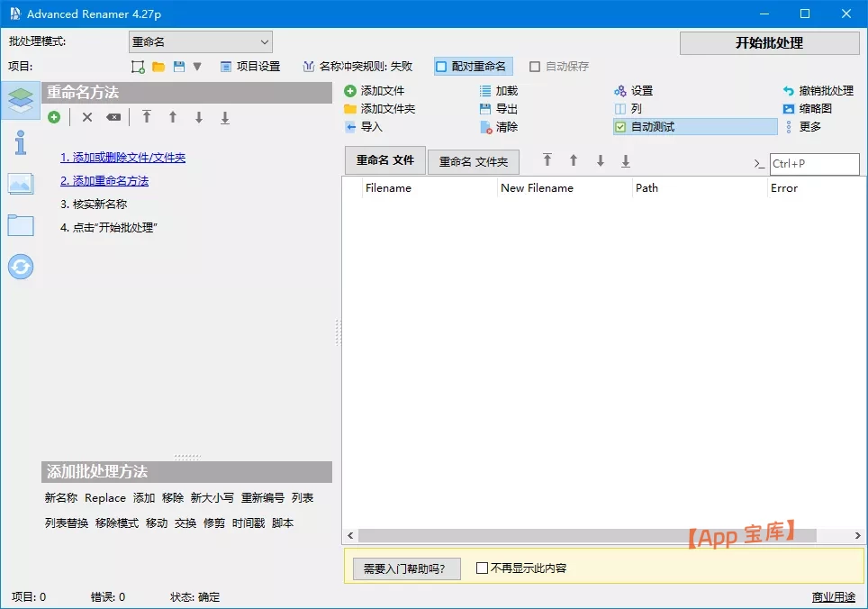
Task: Add the 新名称 method
Action: click(61, 497)
